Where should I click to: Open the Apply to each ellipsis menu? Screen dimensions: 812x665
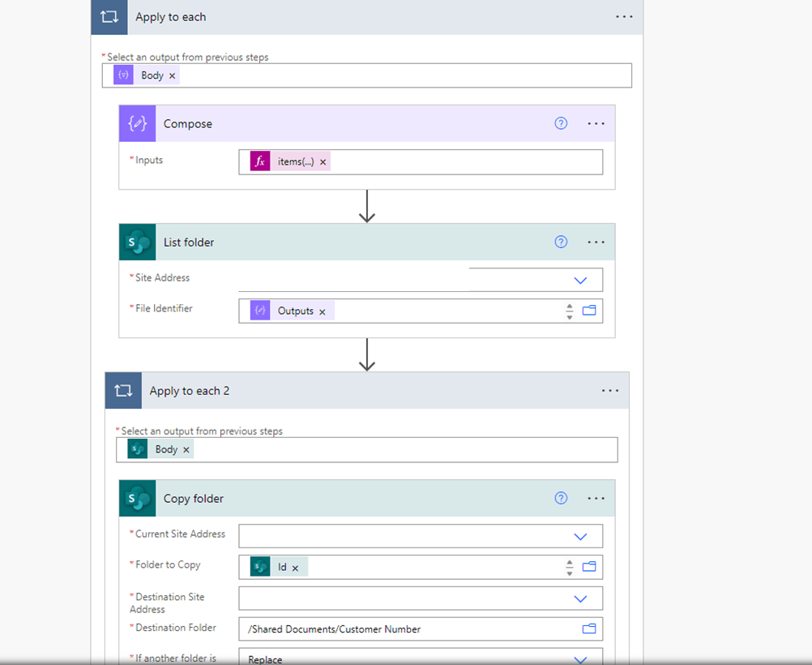624,17
